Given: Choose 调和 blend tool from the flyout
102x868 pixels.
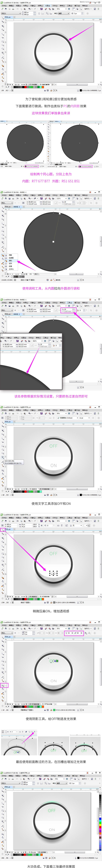Looking at the screenshot, I should click(10, 261).
